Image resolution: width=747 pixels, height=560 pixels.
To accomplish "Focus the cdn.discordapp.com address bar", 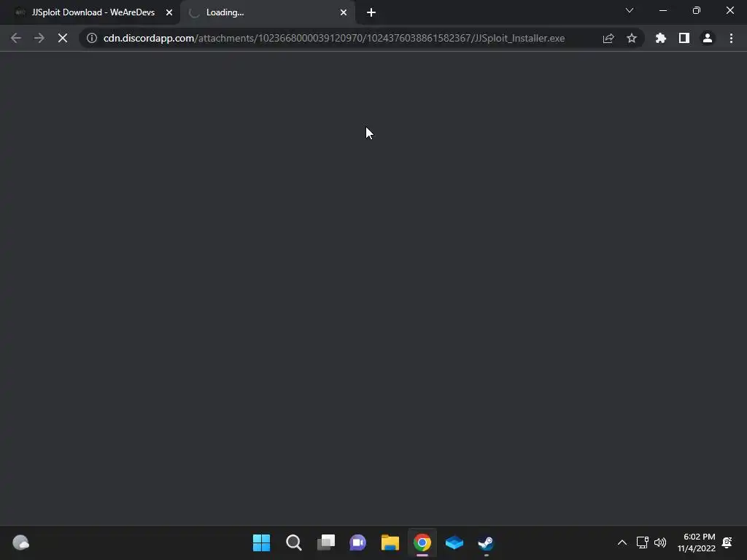I will [x=333, y=38].
